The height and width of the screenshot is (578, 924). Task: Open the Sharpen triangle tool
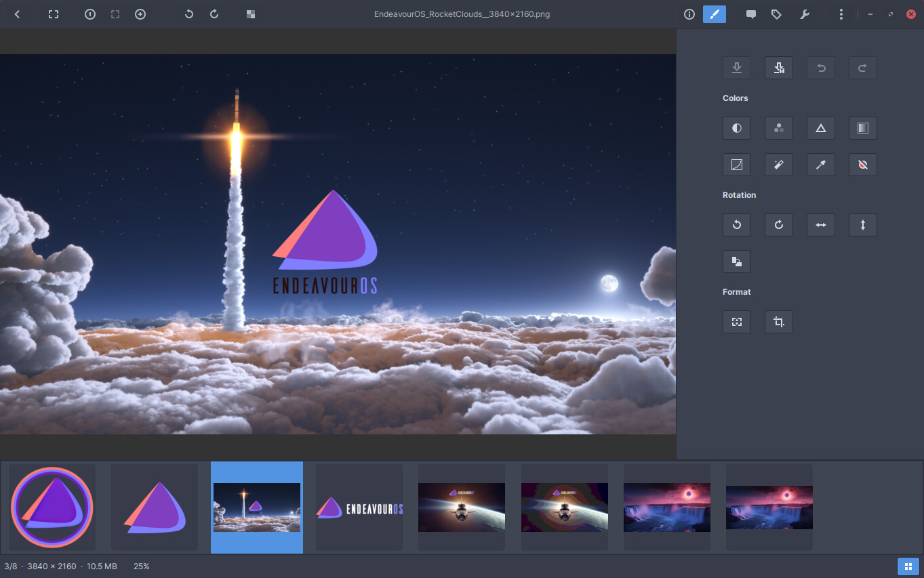pos(821,128)
